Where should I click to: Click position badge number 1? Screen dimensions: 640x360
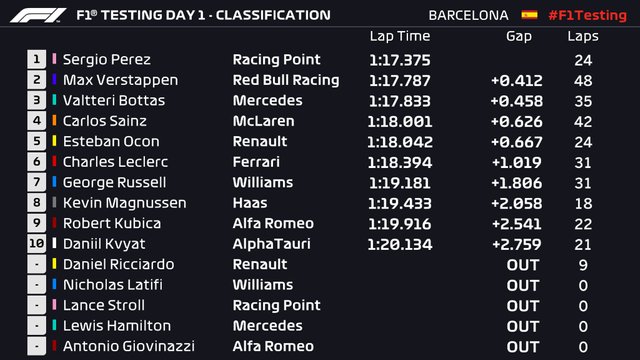click(x=36, y=59)
